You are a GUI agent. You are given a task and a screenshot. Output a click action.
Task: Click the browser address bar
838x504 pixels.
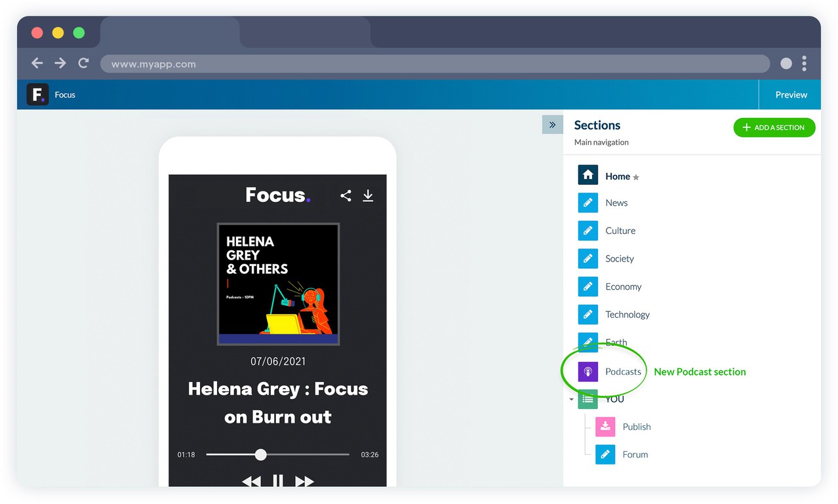pyautogui.click(x=434, y=64)
